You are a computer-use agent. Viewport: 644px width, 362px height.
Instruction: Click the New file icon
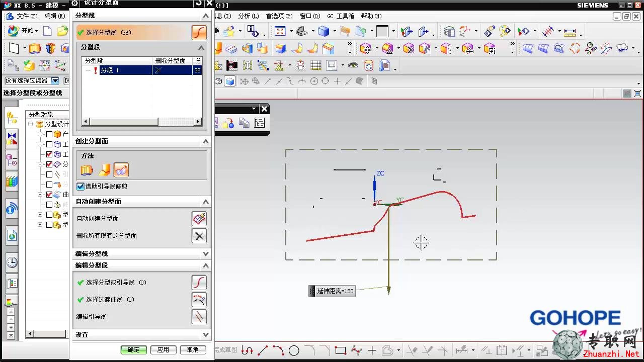click(47, 31)
